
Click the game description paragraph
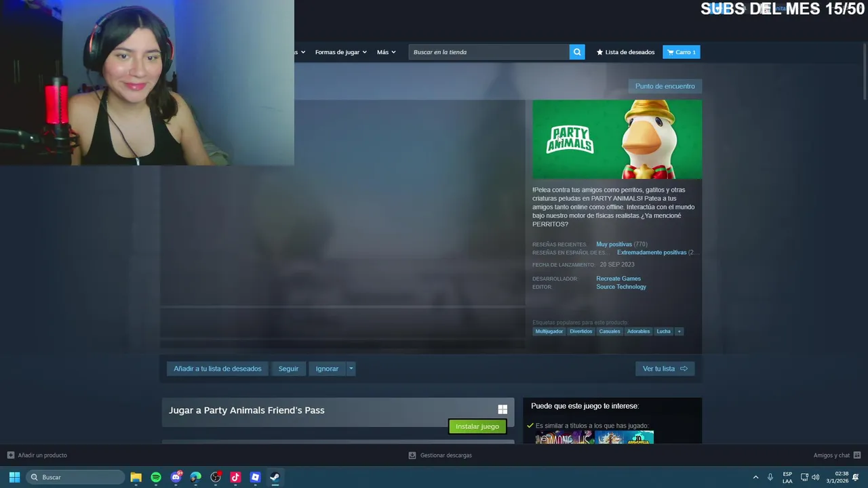point(614,207)
